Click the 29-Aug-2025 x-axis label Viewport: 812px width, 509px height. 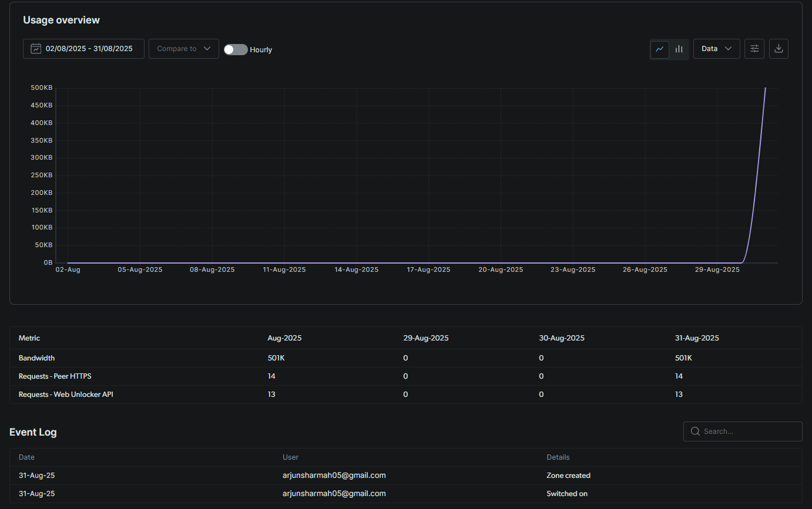[x=717, y=270]
